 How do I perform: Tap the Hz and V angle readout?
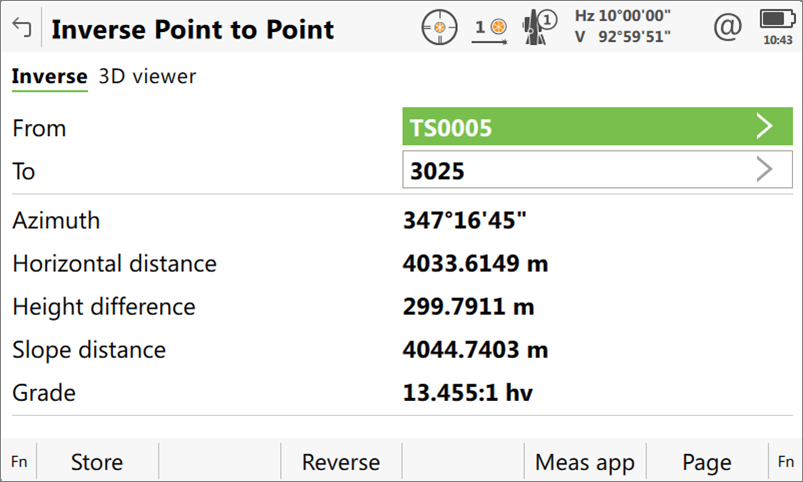(622, 27)
